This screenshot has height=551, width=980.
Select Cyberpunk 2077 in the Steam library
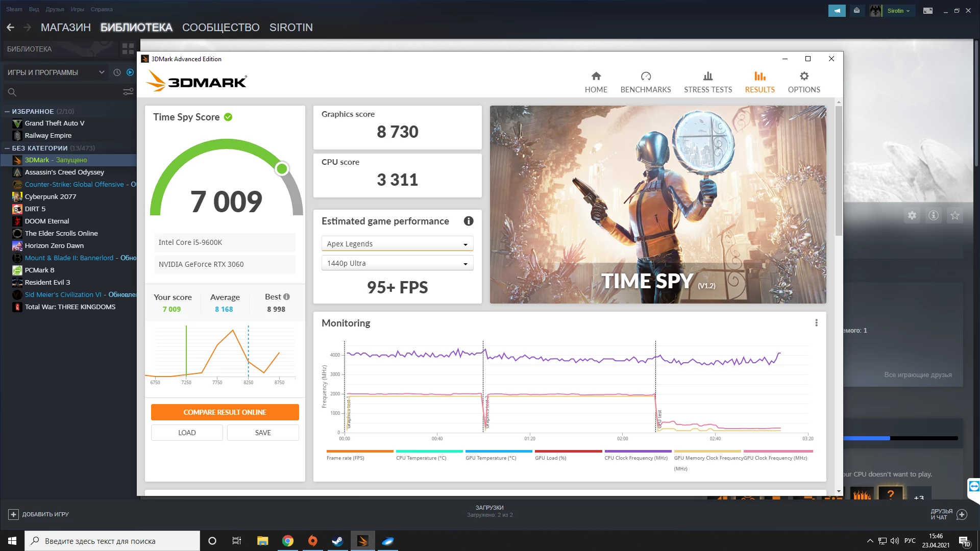51,196
